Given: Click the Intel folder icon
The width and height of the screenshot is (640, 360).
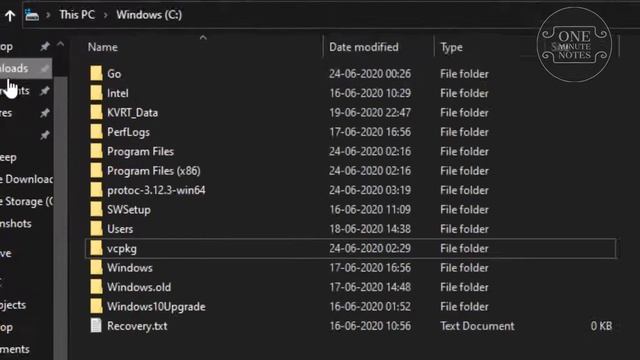Looking at the screenshot, I should click(96, 93).
